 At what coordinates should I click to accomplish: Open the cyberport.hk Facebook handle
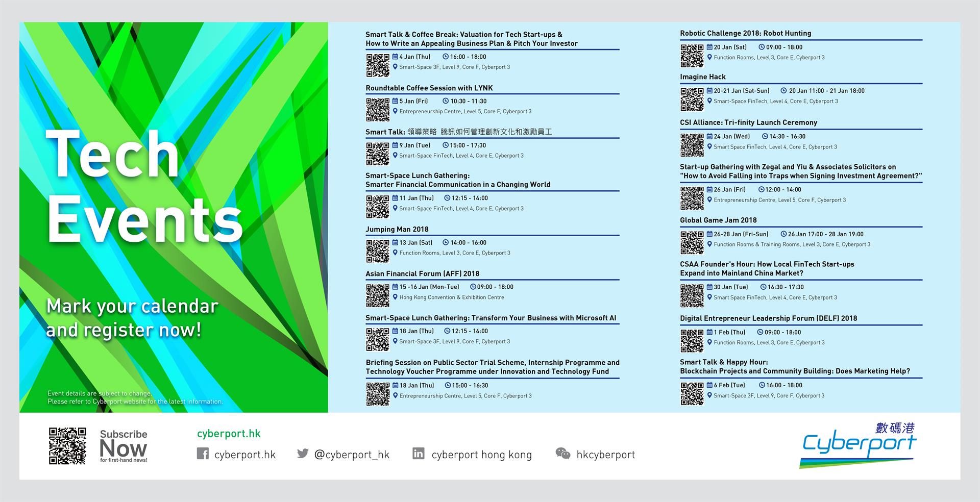(245, 455)
